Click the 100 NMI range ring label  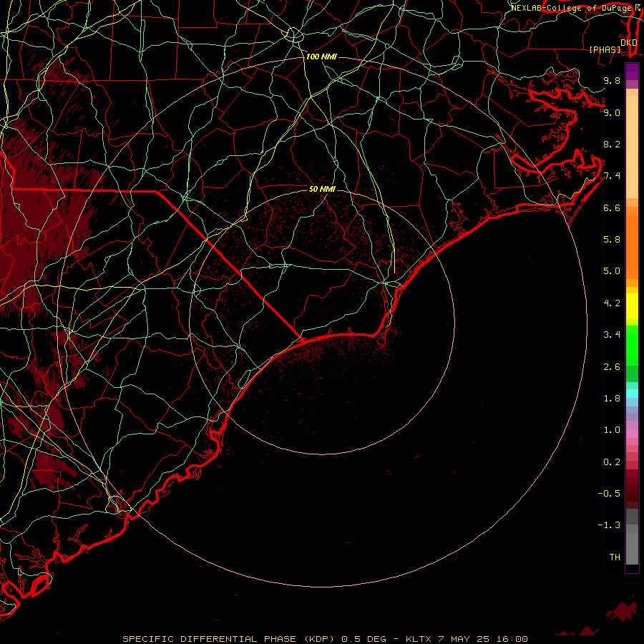pos(321,57)
